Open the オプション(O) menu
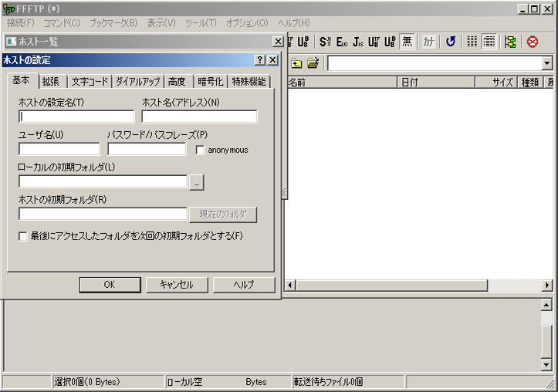This screenshot has width=558, height=392. tap(247, 23)
